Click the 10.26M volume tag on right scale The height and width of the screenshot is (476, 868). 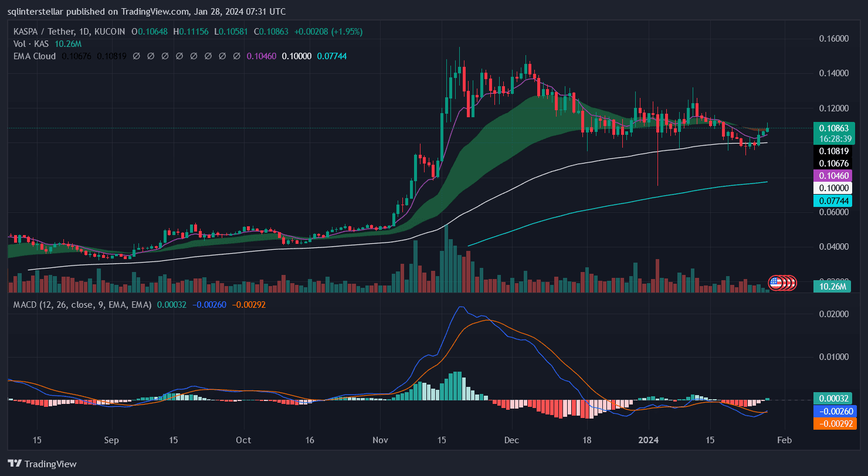(x=832, y=287)
